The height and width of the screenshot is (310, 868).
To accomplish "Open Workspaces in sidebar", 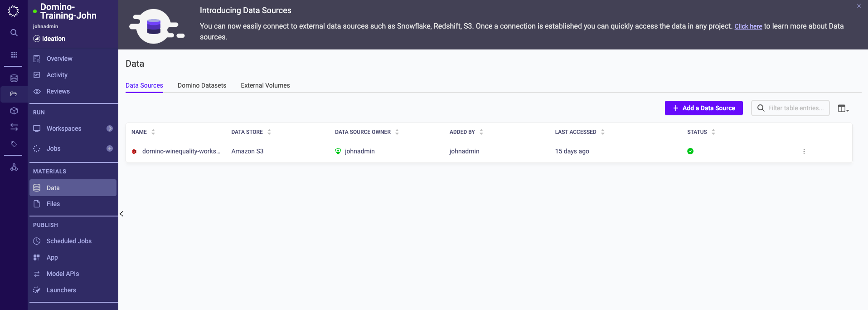I will [64, 128].
